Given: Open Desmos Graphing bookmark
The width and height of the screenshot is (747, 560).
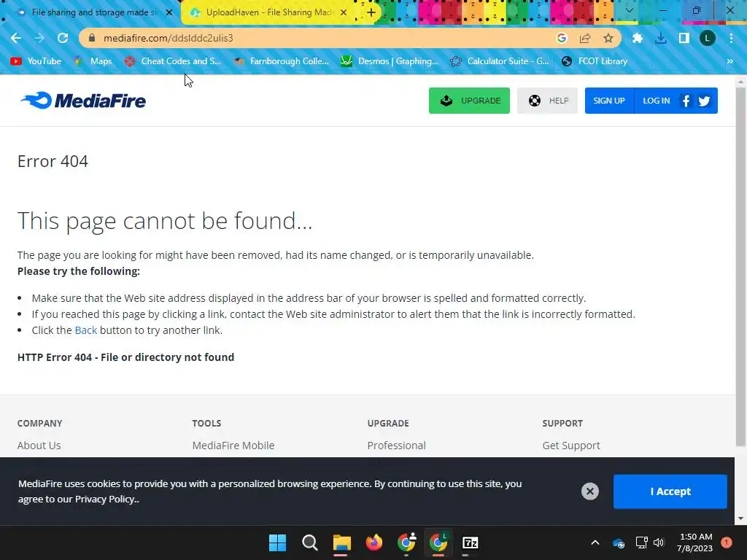Looking at the screenshot, I should [x=390, y=61].
